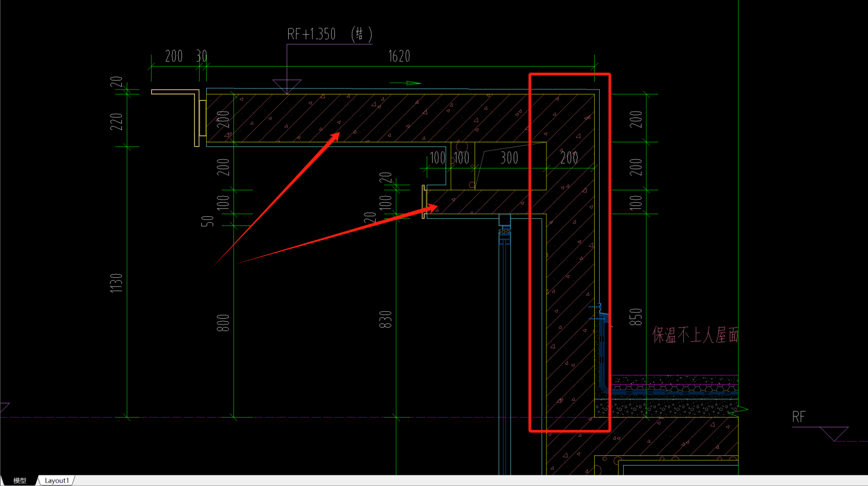Click the RF level label at right

coord(799,417)
